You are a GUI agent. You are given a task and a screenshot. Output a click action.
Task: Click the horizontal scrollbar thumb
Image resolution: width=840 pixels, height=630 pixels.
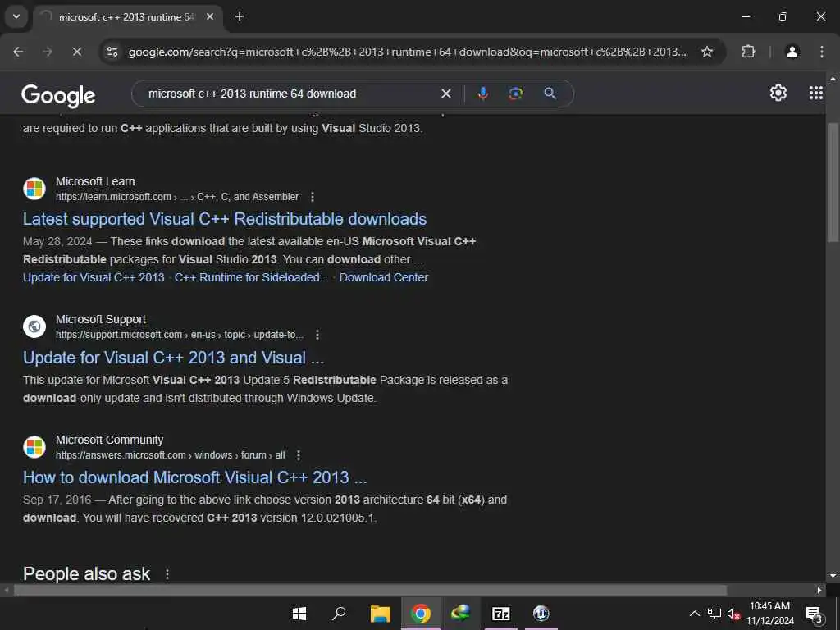tap(370, 591)
